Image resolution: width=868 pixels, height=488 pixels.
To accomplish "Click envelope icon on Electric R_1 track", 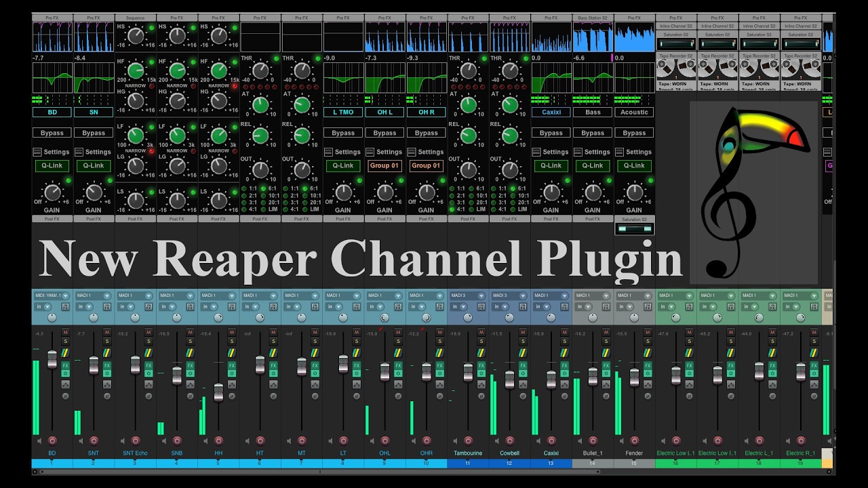I will [x=813, y=384].
